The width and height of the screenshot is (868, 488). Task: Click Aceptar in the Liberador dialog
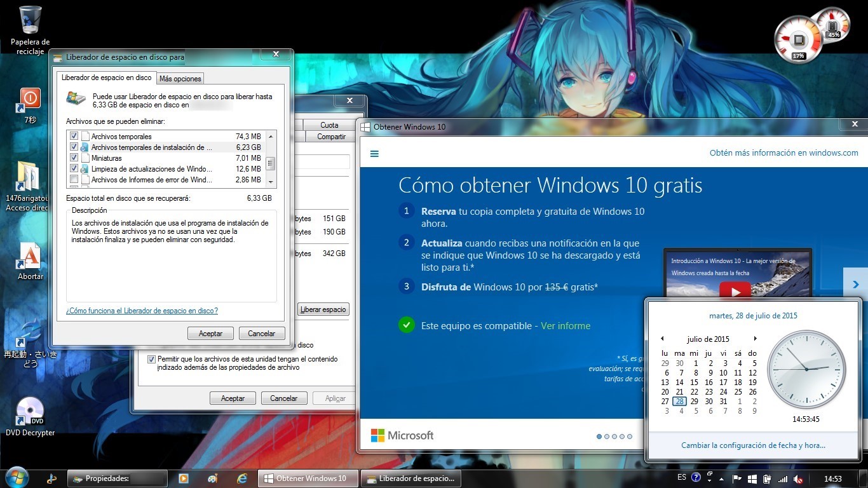tap(211, 333)
